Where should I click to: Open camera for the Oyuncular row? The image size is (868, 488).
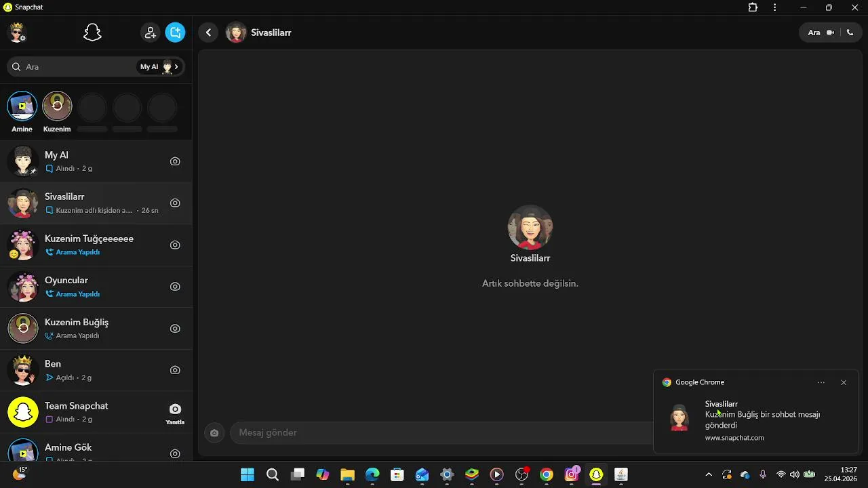[x=175, y=287]
